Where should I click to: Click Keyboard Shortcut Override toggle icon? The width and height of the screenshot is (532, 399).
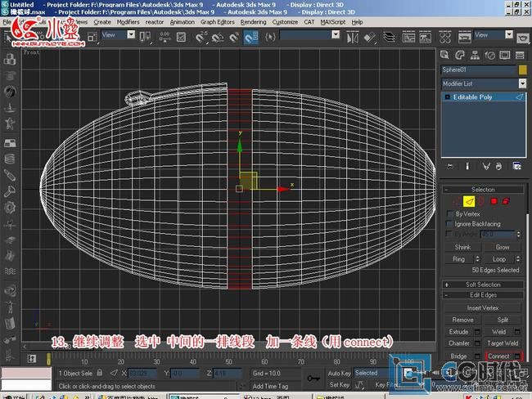tap(181, 37)
